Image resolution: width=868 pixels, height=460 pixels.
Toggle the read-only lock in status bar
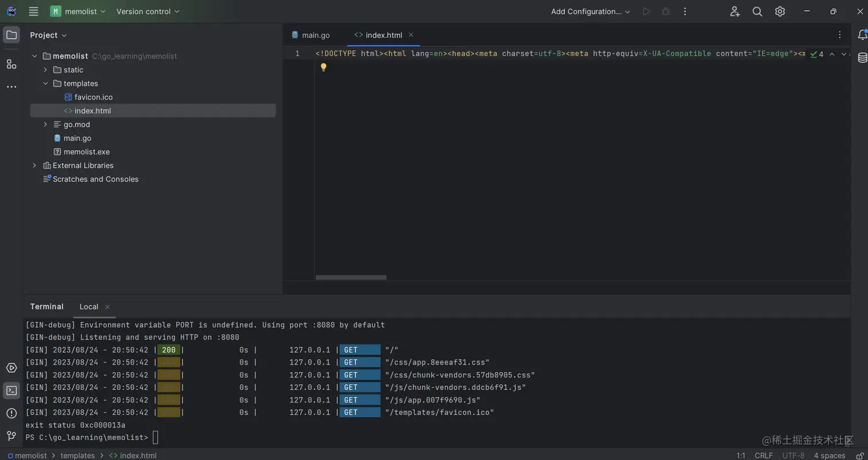point(860,455)
